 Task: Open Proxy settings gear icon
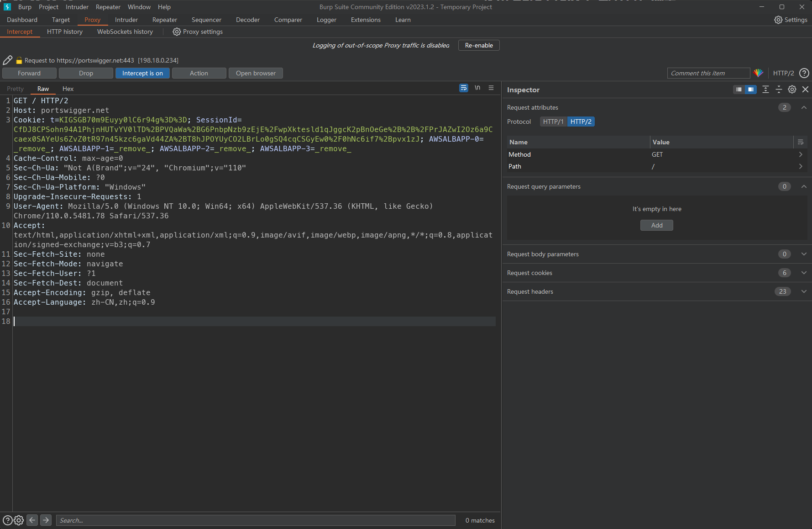[177, 32]
